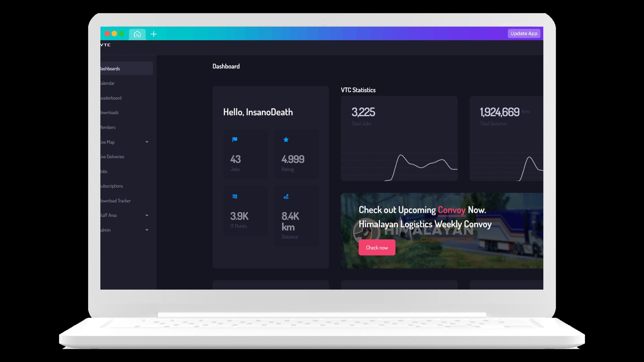
Task: Click the blue star Rating icon
Action: click(286, 139)
